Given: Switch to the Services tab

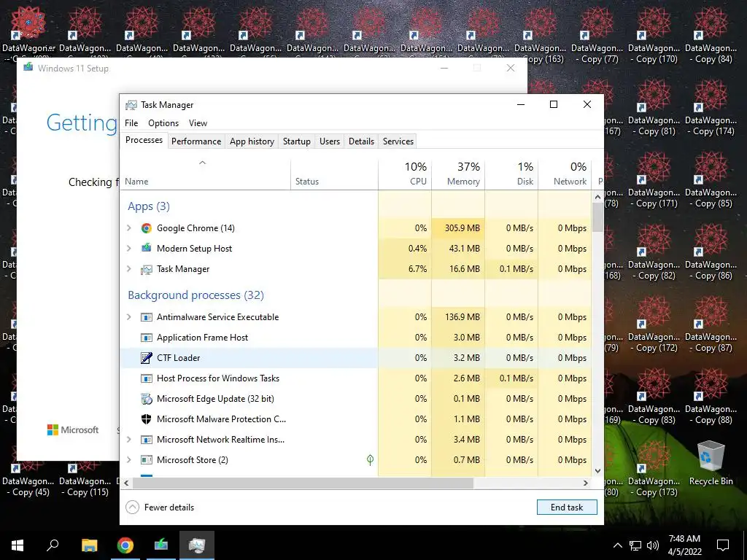Looking at the screenshot, I should point(398,141).
